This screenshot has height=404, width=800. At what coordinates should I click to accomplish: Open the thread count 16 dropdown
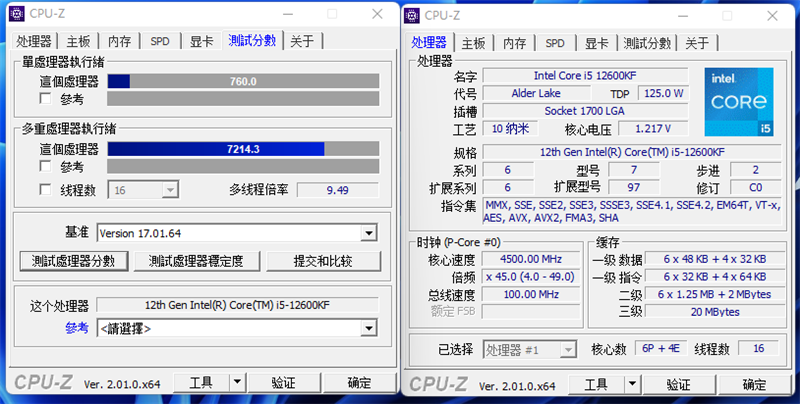[x=143, y=190]
